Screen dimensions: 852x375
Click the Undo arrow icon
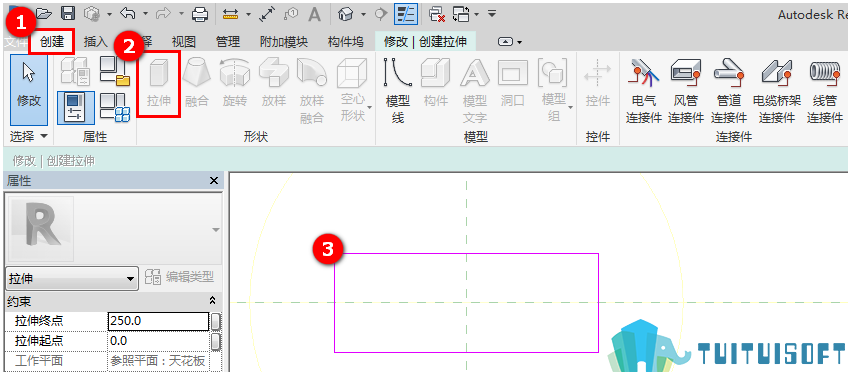(x=127, y=13)
